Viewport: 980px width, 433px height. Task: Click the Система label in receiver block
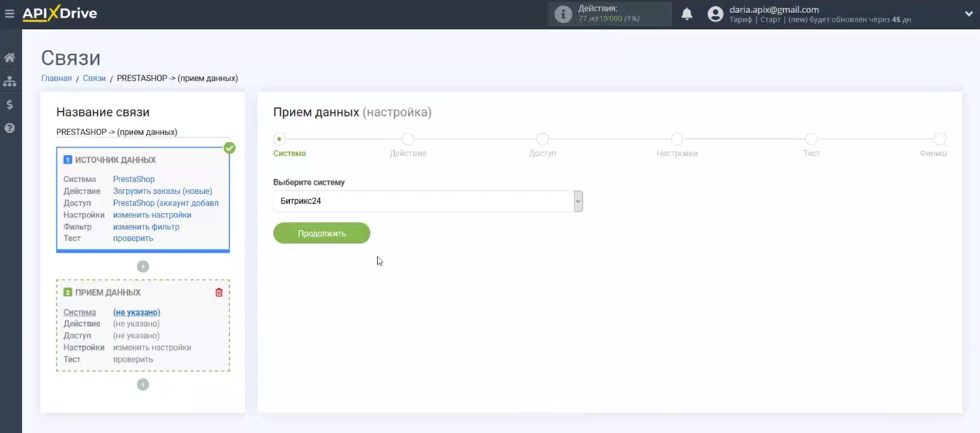tap(79, 312)
